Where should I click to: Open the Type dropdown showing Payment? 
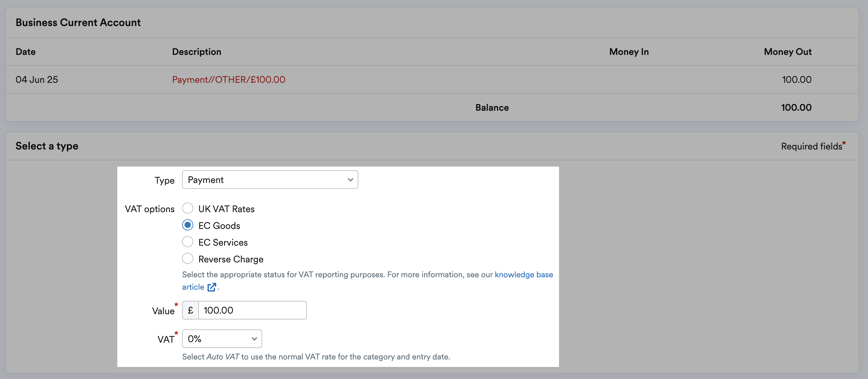270,180
